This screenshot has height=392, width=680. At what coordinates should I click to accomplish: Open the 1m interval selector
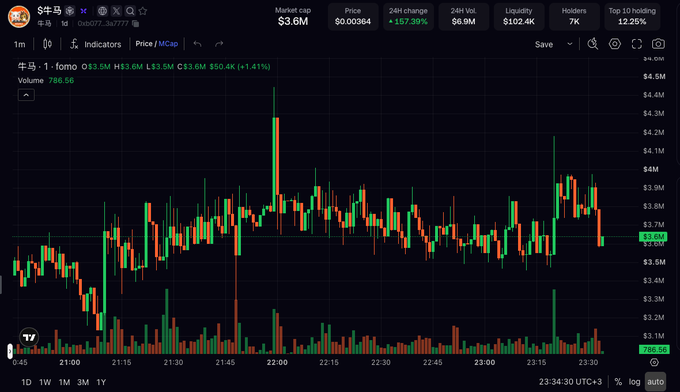pos(20,44)
